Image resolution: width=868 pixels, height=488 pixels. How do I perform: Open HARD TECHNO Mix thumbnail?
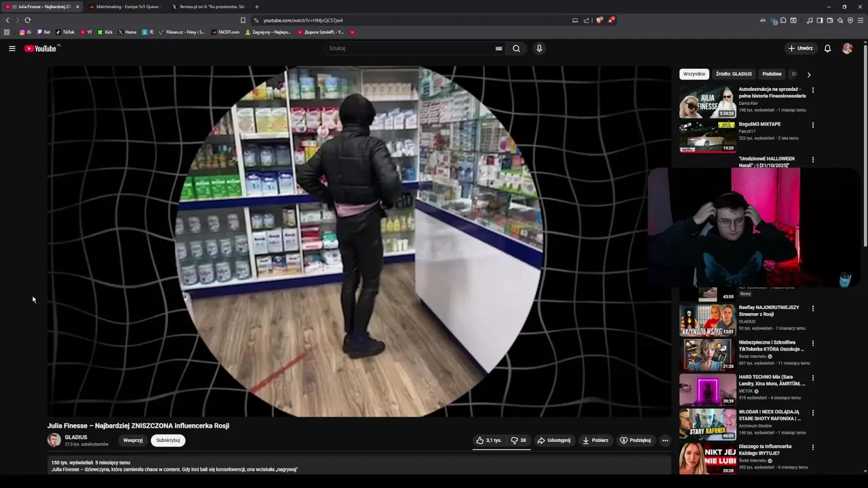[707, 390]
